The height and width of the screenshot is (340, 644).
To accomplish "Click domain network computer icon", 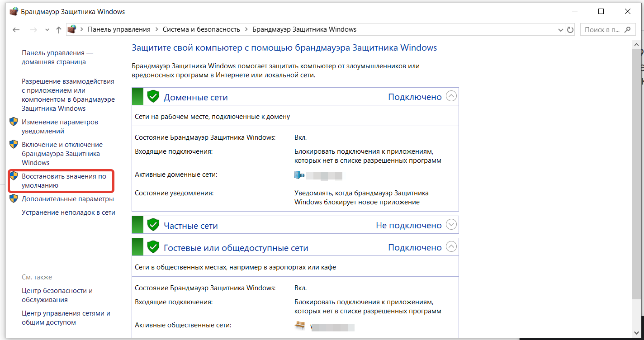I will pyautogui.click(x=299, y=175).
